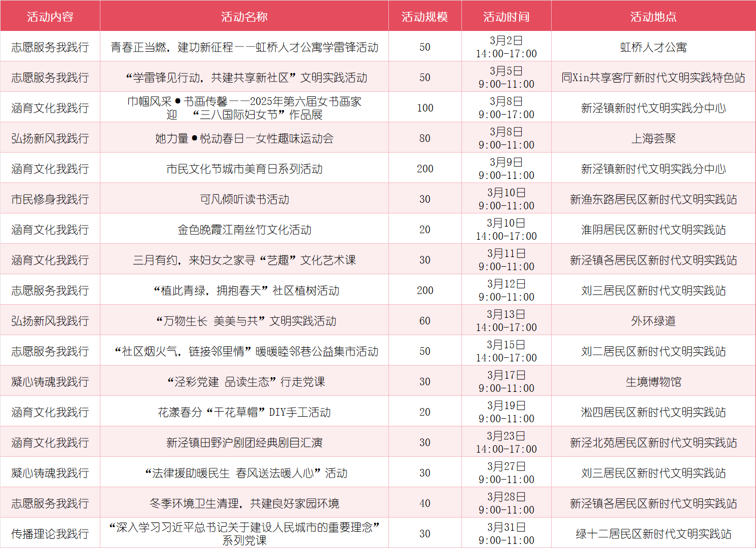Click the 活动规模 column header
Screen dimensions: 756x548
click(x=425, y=16)
